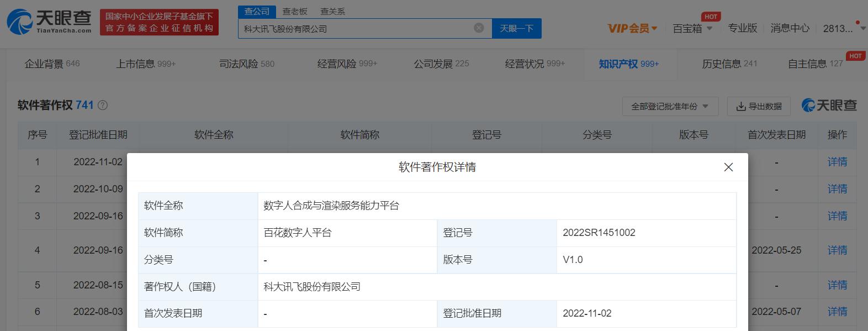View 详情 for row 2

point(837,189)
